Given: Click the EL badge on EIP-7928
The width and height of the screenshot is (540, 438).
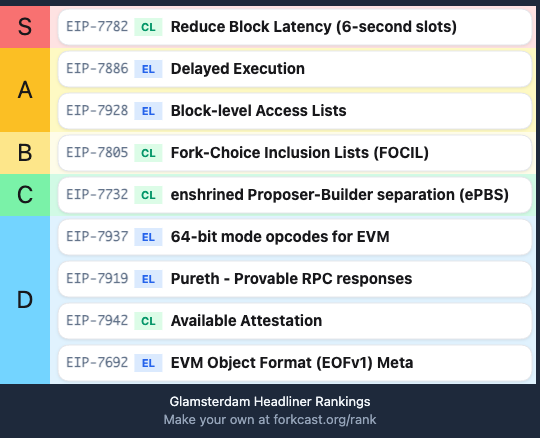Looking at the screenshot, I should point(148,111).
